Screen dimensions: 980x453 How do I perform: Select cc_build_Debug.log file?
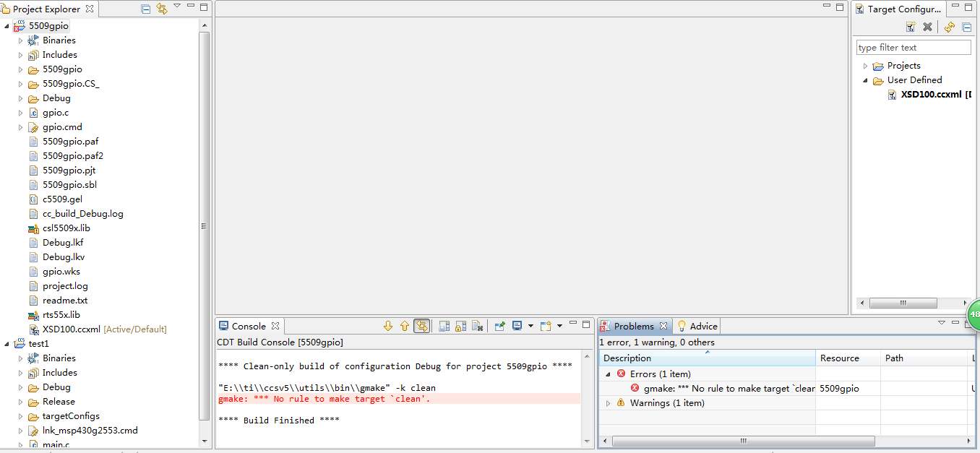tap(82, 214)
